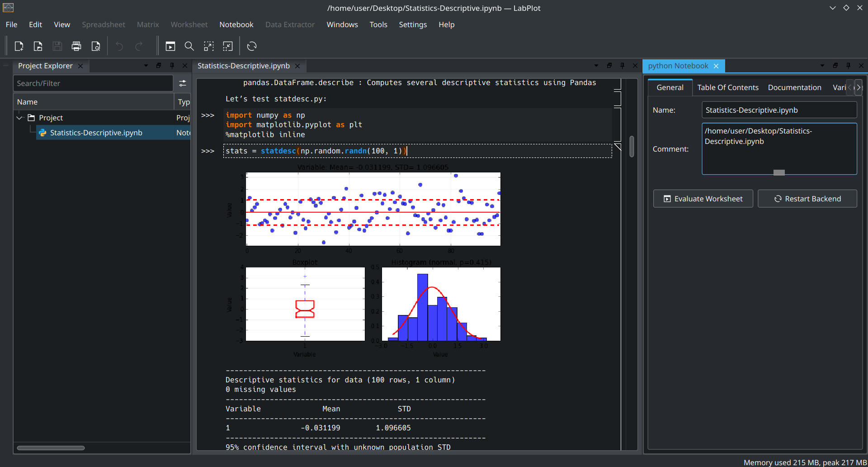Switch to the Table Of Contents tab

click(x=727, y=87)
